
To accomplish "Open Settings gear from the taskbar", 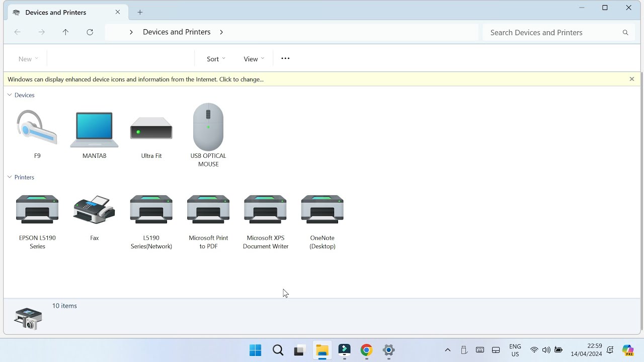I will click(x=388, y=350).
